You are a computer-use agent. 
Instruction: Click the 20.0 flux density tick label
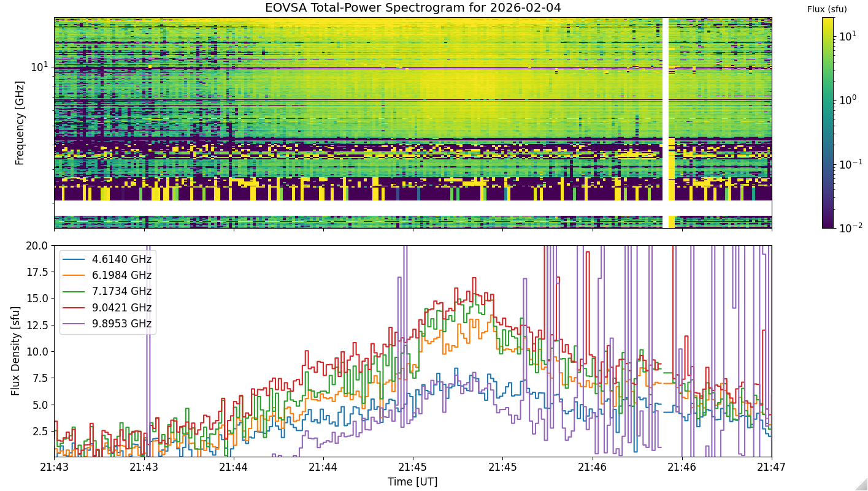tap(39, 245)
